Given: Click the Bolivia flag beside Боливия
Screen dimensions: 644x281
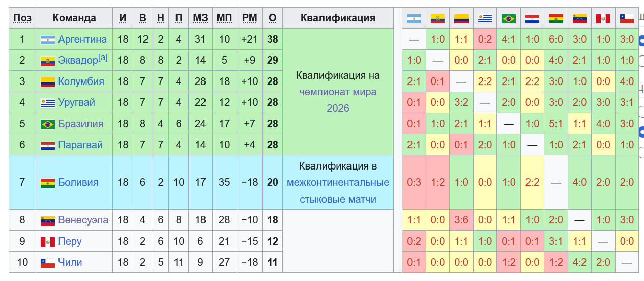Looking at the screenshot, I should tap(48, 183).
